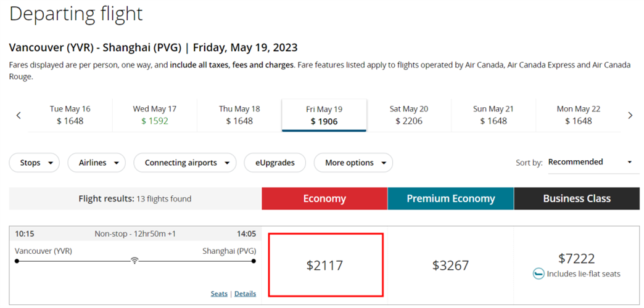
Task: Click the lie-flat seat icon
Action: click(539, 274)
